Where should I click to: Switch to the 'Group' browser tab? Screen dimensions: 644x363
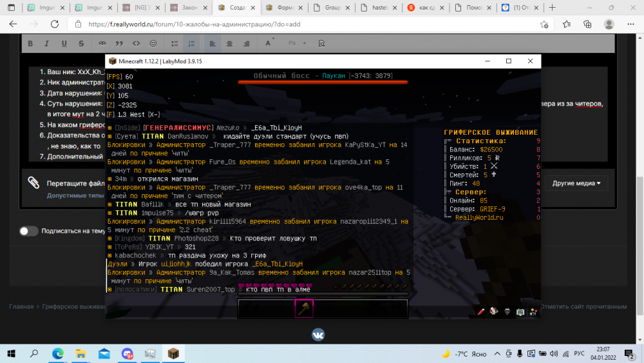coord(330,7)
